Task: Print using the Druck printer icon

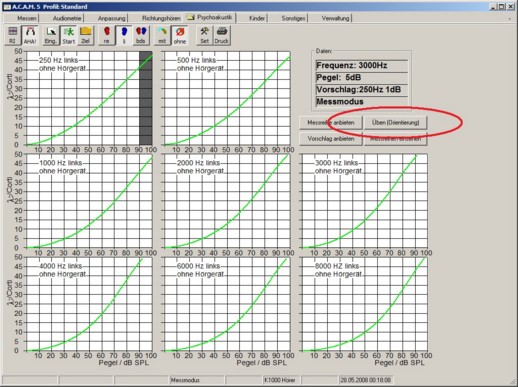Action: point(222,35)
